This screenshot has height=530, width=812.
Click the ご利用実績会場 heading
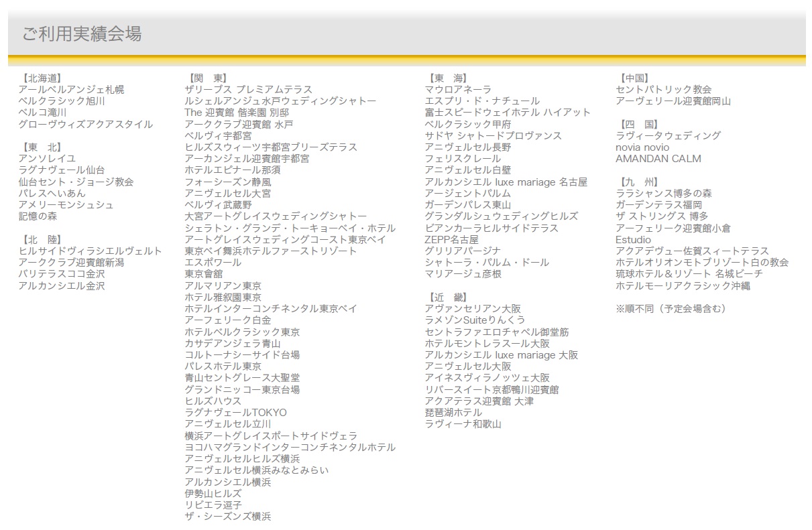click(x=82, y=34)
